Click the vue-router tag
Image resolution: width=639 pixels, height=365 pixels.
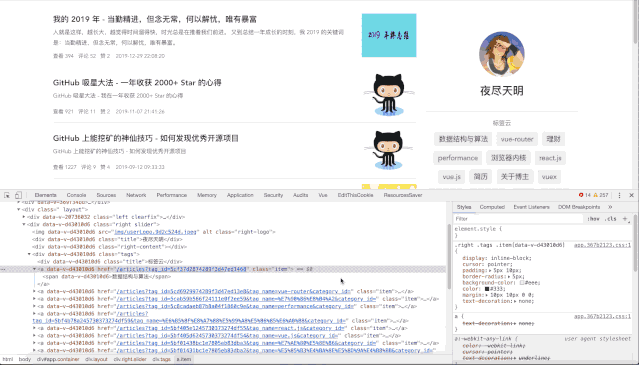[517, 139]
